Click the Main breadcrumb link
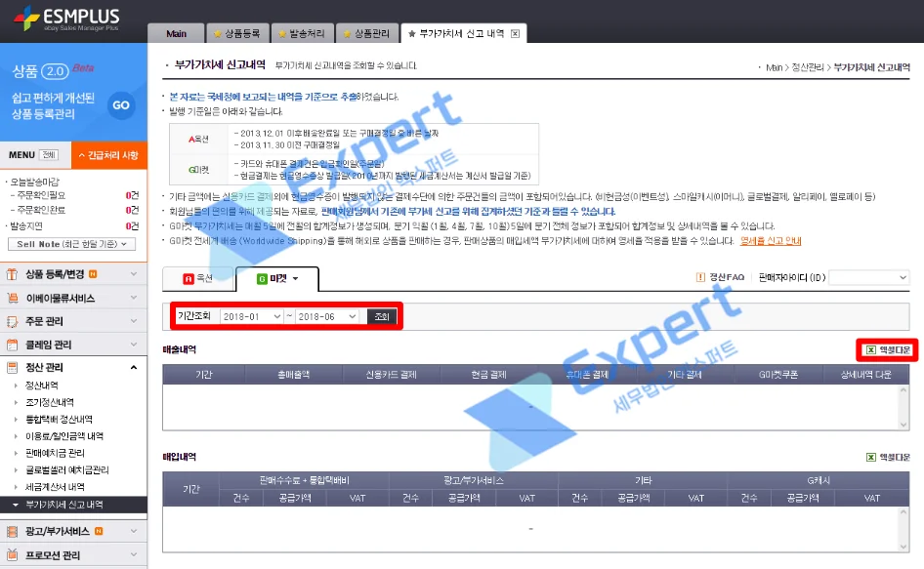 click(774, 67)
